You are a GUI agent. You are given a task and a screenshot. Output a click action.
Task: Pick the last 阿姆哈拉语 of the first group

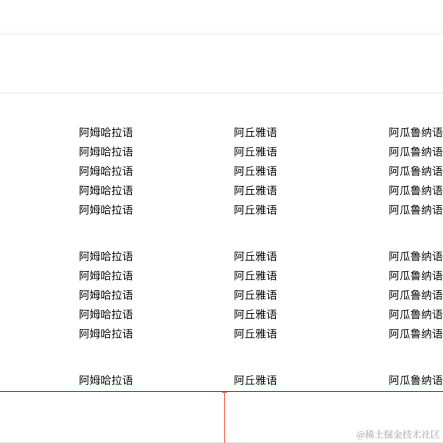tap(106, 210)
